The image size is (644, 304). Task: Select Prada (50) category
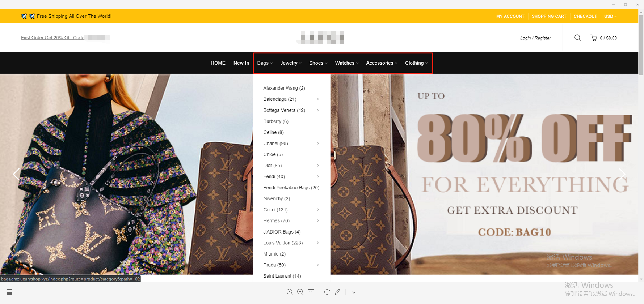(x=274, y=265)
